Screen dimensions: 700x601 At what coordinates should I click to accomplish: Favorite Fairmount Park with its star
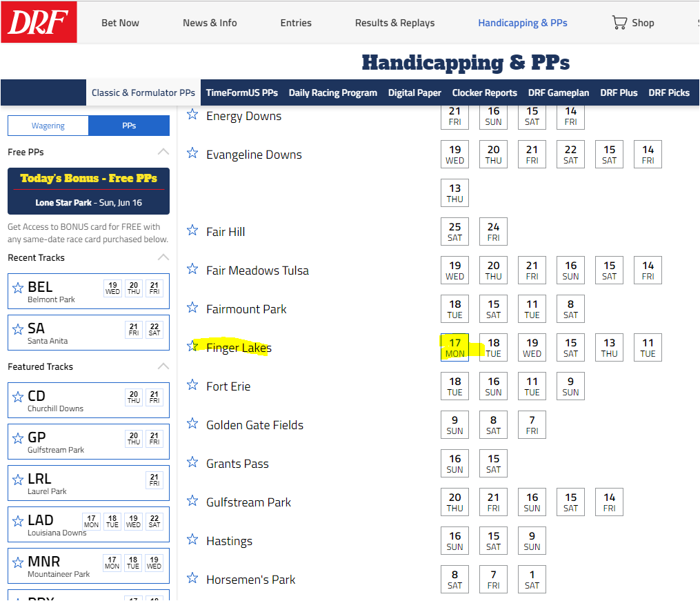click(x=192, y=308)
